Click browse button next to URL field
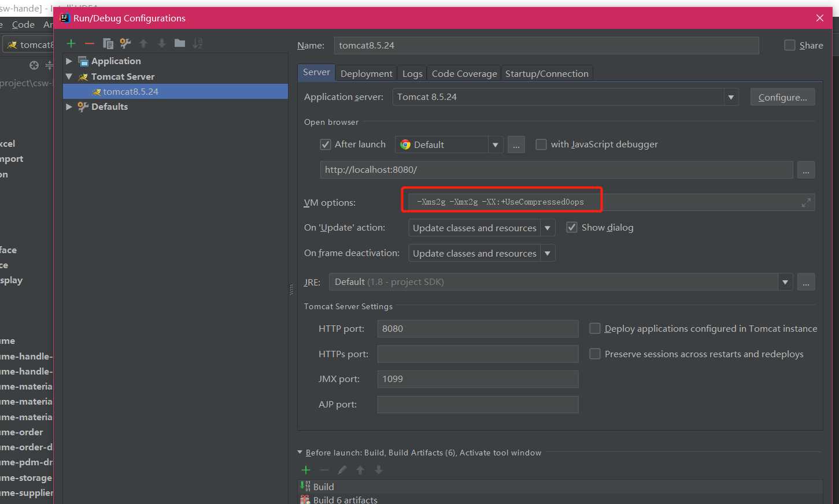 pyautogui.click(x=806, y=170)
